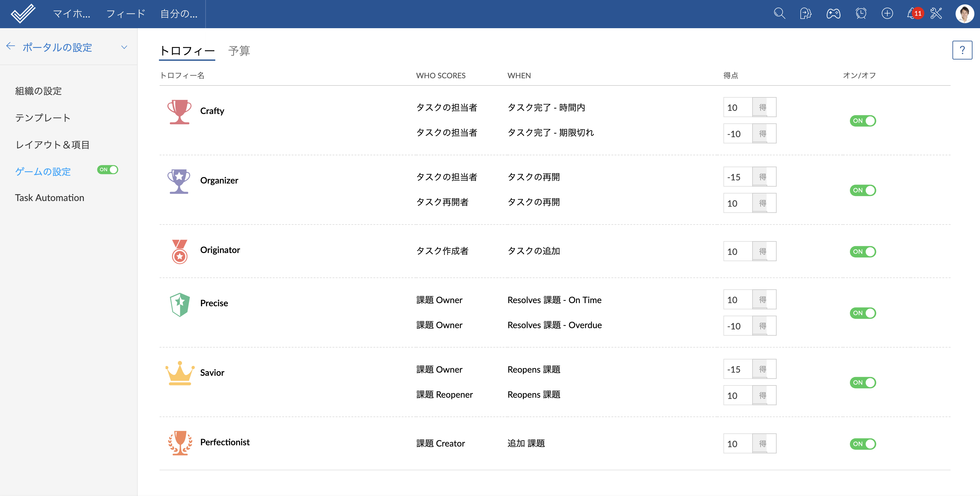
Task: Click the Originator medal icon
Action: 180,251
